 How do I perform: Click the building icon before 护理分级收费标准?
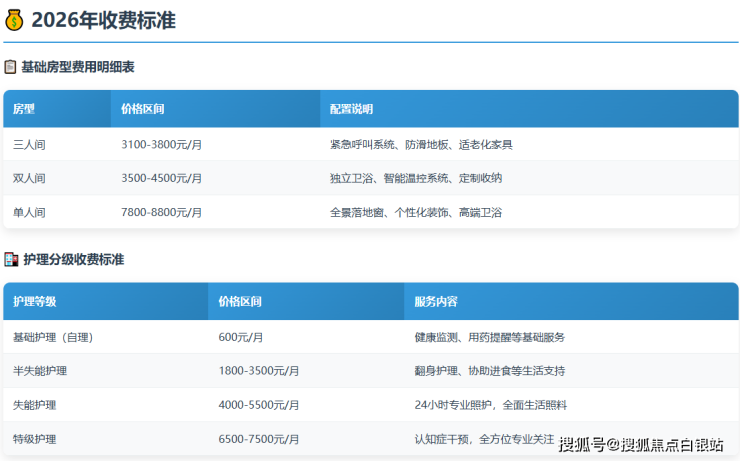[x=10, y=259]
